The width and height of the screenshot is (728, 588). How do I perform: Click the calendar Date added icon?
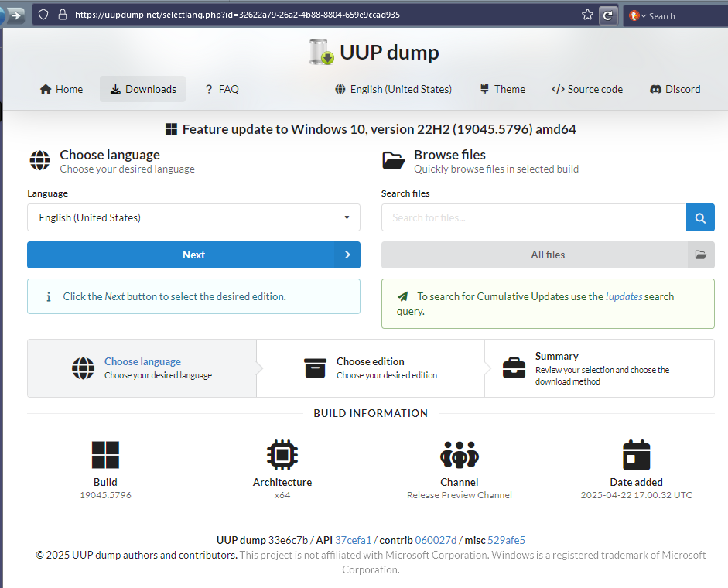[636, 455]
